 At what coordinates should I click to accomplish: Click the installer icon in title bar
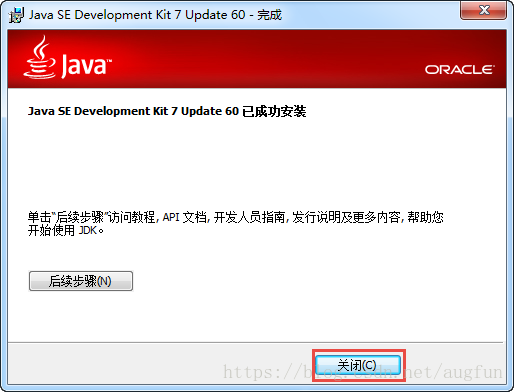click(17, 15)
